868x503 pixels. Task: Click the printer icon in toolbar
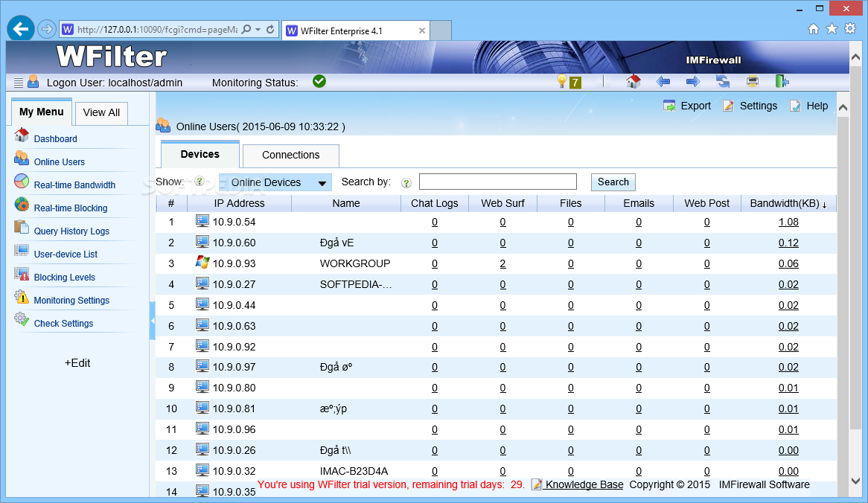click(x=753, y=82)
